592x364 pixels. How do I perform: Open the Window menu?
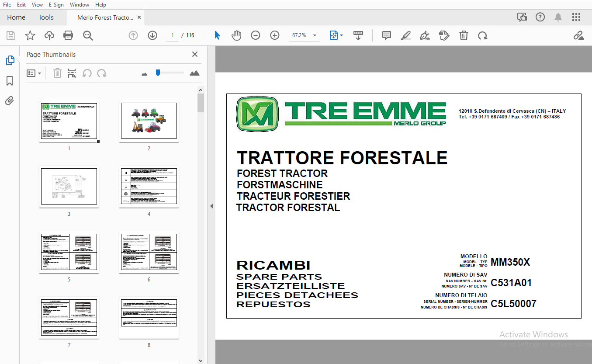pos(80,5)
